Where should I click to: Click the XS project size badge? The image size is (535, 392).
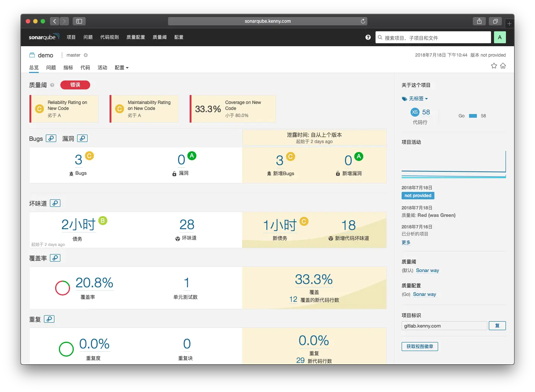tap(415, 112)
